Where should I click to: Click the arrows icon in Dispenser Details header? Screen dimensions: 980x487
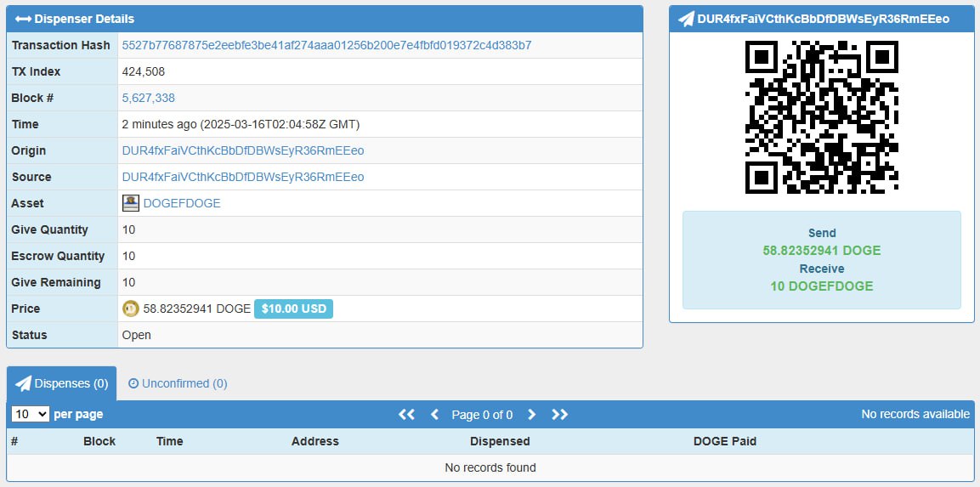[23, 19]
